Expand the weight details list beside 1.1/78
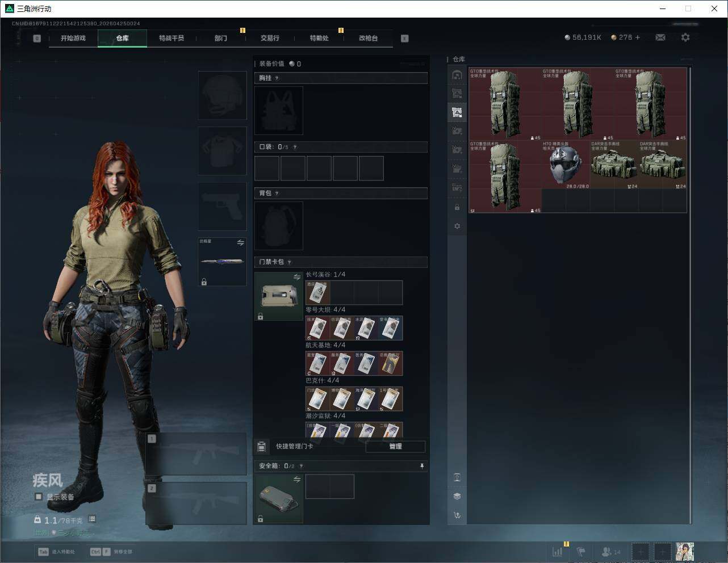The width and height of the screenshot is (728, 563). (x=92, y=519)
